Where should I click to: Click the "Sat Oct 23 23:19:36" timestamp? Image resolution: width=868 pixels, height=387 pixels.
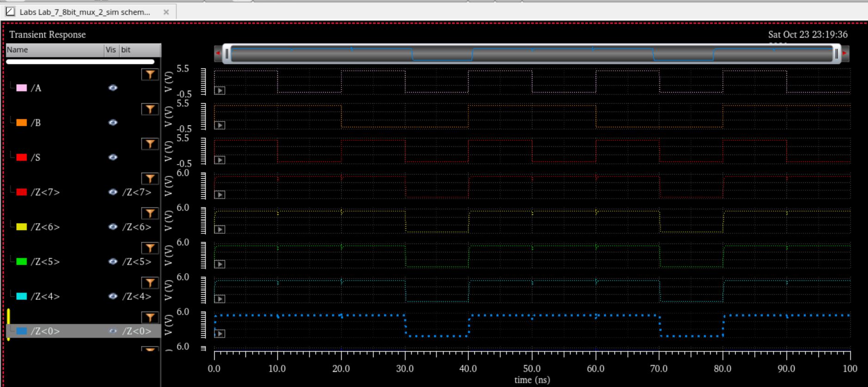point(808,35)
